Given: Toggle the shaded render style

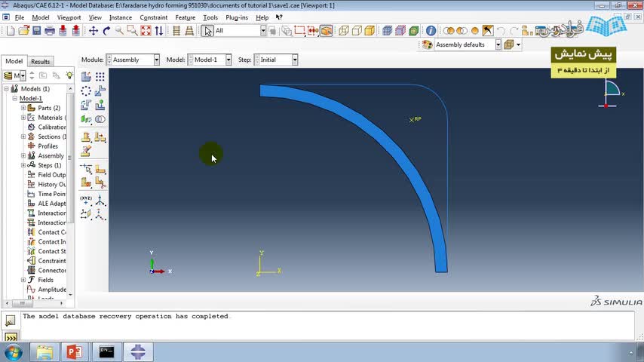Looking at the screenshot, I should pyautogui.click(x=370, y=31).
